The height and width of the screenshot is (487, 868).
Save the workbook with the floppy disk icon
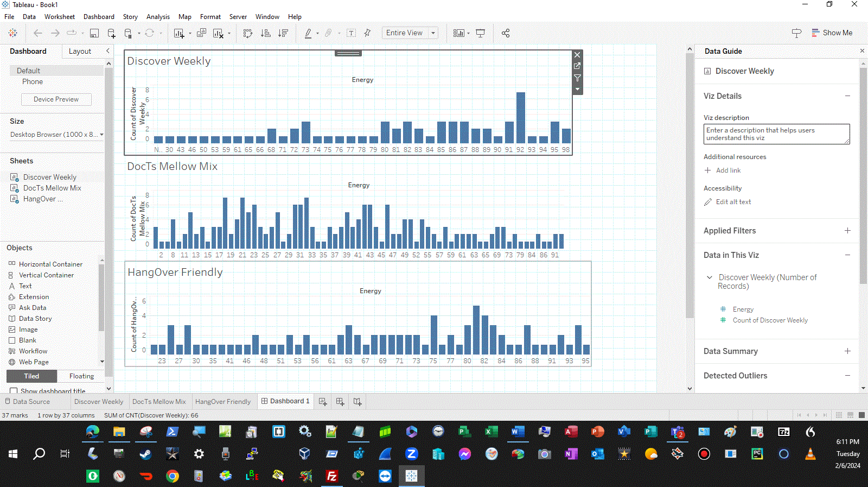click(x=94, y=33)
